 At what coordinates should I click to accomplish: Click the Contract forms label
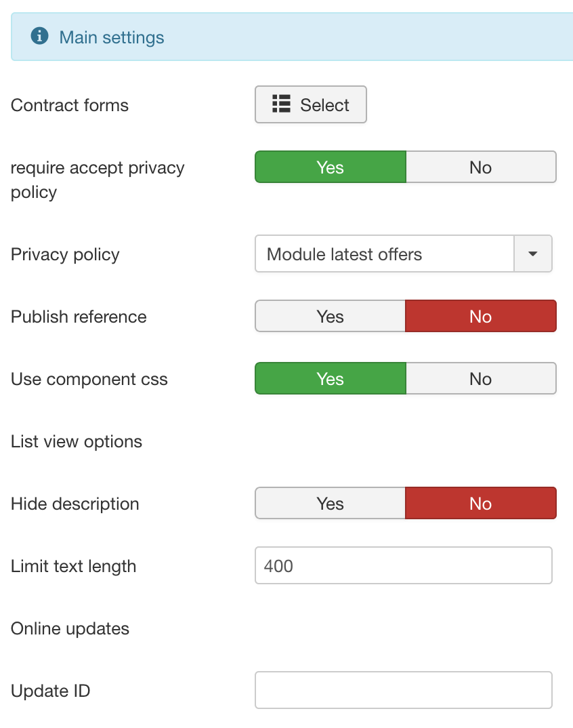click(x=70, y=105)
